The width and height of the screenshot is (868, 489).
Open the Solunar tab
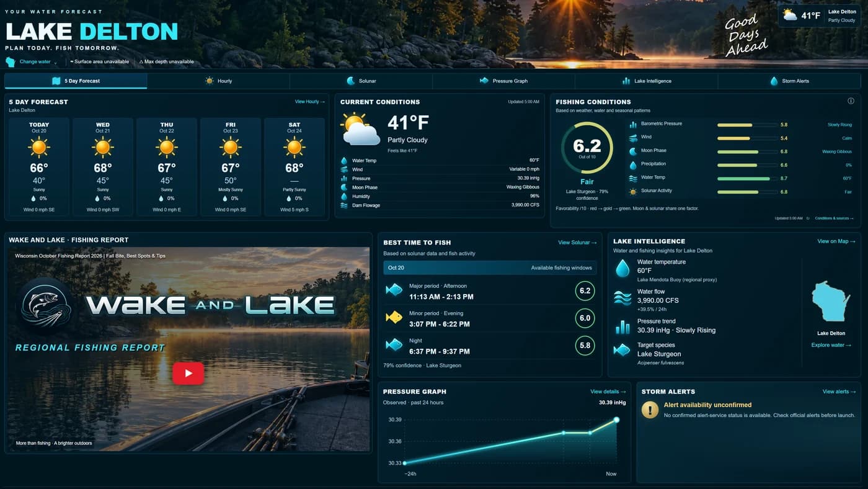[x=361, y=81]
